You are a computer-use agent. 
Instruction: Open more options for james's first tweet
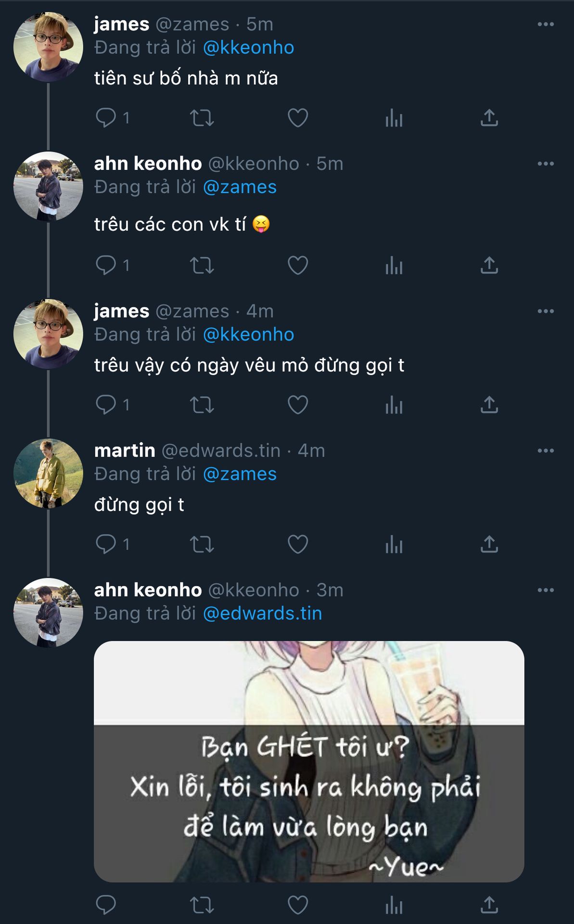[546, 24]
